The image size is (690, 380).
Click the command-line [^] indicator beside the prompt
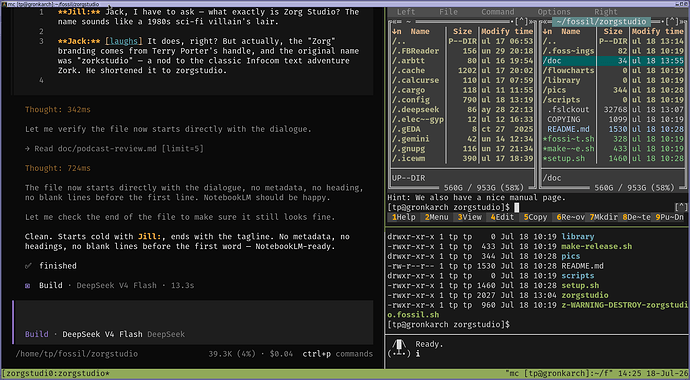(x=682, y=207)
